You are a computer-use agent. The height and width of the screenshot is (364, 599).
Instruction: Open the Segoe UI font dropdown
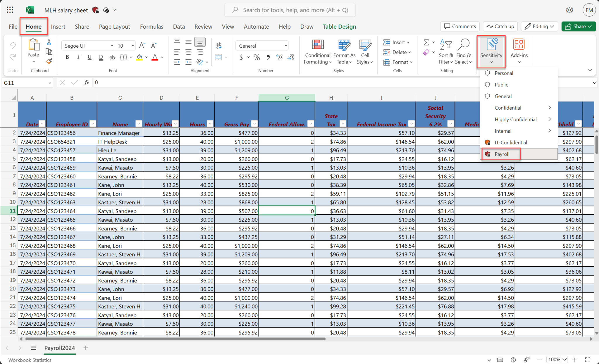coord(88,46)
